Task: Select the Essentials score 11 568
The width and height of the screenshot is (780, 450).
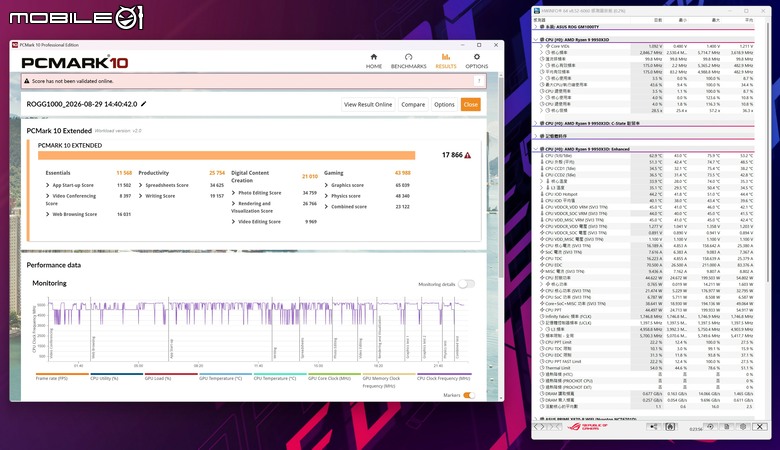Action: (124, 173)
